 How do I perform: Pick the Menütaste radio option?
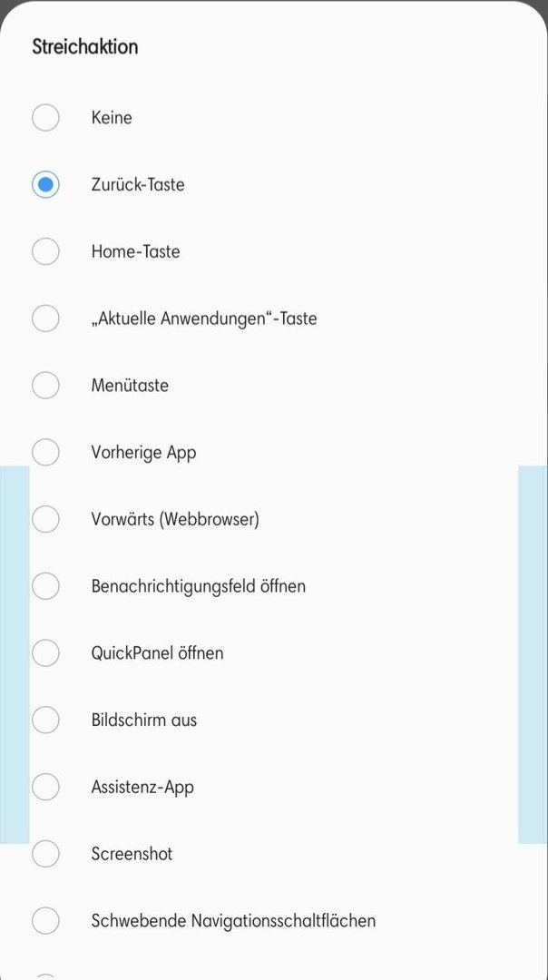pyautogui.click(x=45, y=385)
